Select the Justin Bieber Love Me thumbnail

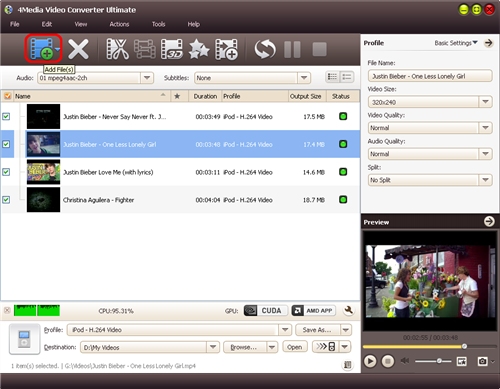[x=43, y=172]
